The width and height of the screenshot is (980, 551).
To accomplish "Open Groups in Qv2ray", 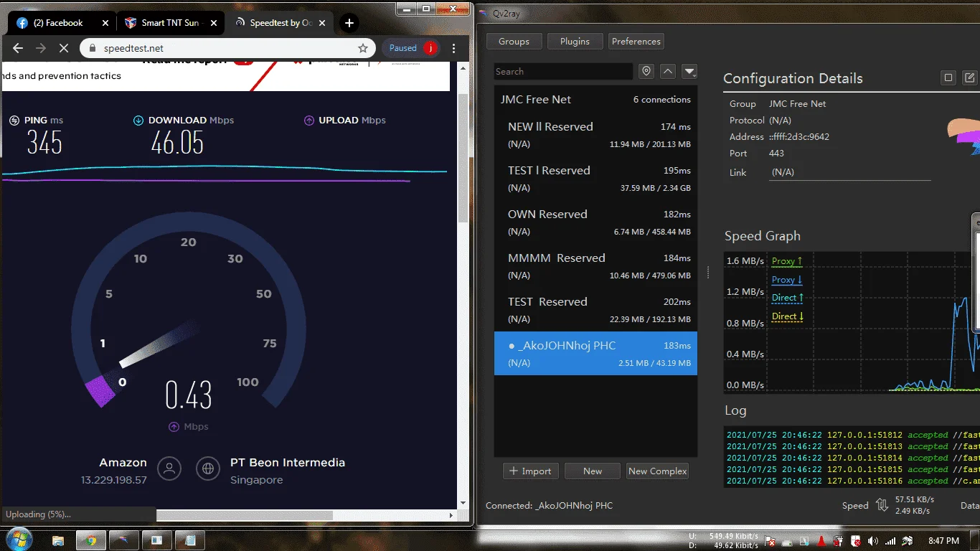I will pos(514,42).
